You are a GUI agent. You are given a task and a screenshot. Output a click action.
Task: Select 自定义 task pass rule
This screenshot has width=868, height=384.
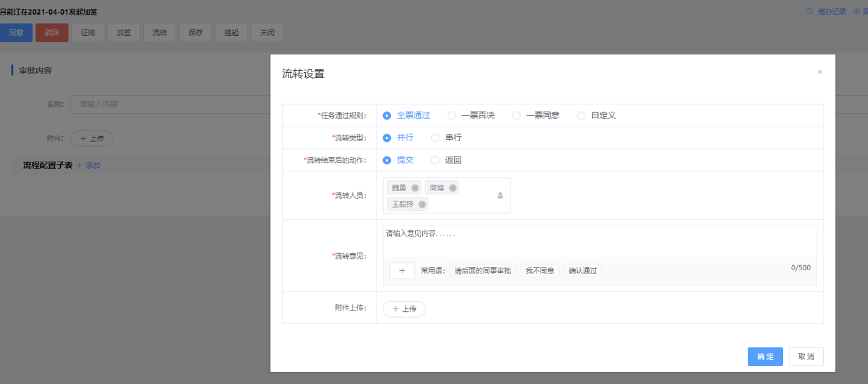click(x=581, y=116)
